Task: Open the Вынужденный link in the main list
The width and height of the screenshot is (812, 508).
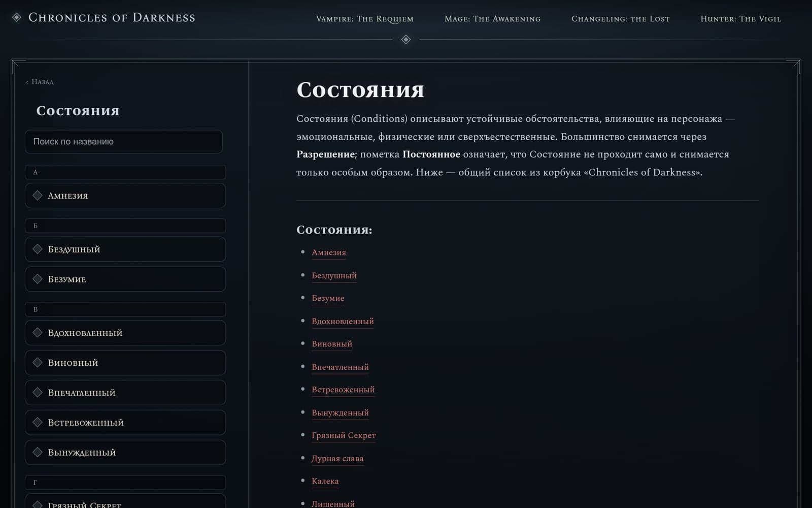Action: [340, 412]
